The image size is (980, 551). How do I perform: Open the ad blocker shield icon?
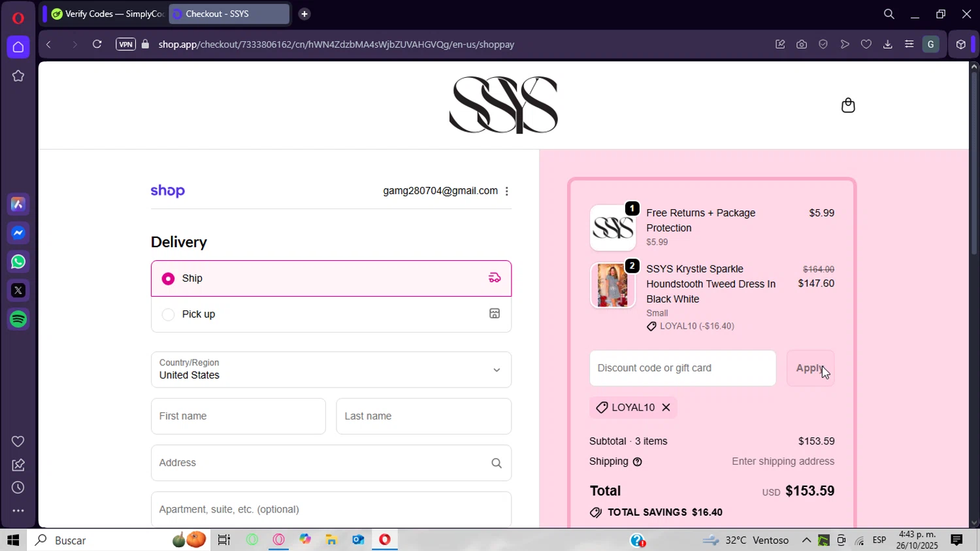(823, 44)
